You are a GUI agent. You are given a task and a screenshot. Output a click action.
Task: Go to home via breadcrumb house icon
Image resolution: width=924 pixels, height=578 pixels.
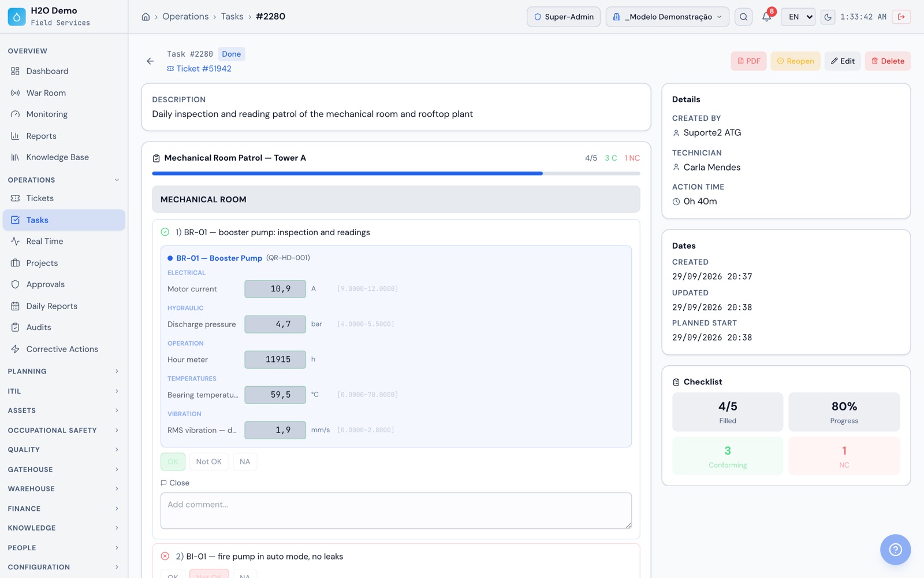pos(146,17)
